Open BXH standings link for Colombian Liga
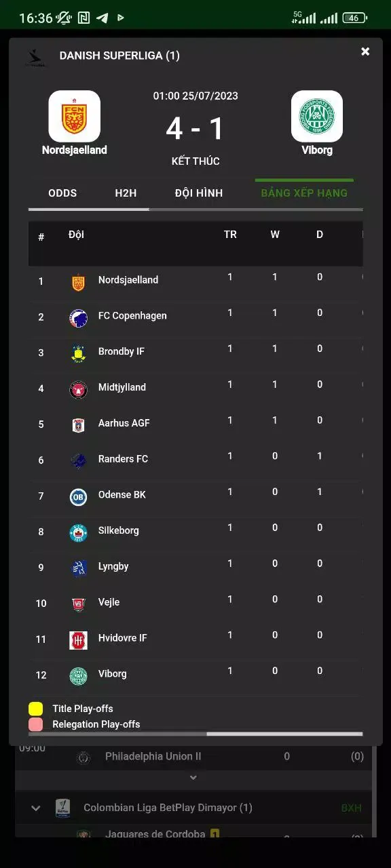Screen dimensions: 391x868 point(352,808)
